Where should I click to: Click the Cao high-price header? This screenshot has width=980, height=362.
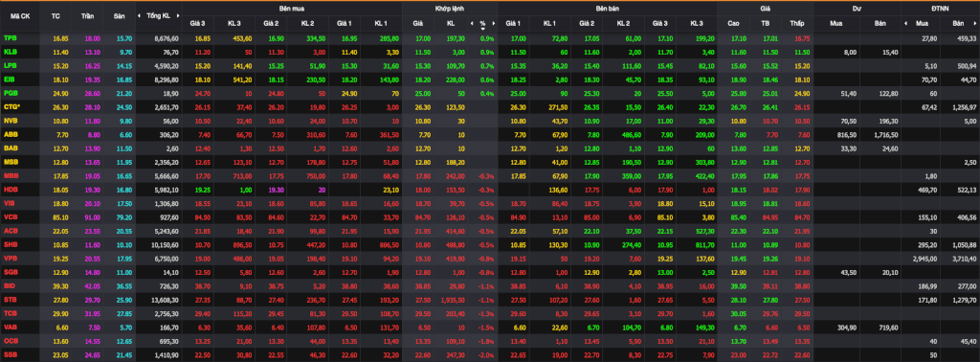point(733,24)
